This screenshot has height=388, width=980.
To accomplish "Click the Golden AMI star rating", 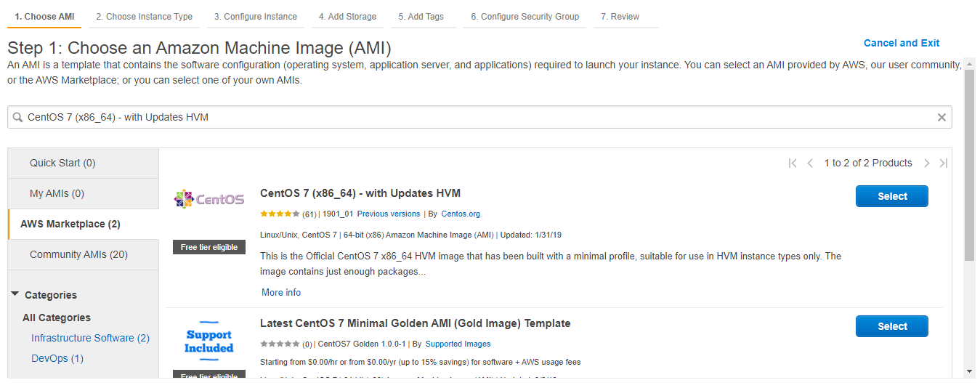I will pos(280,344).
